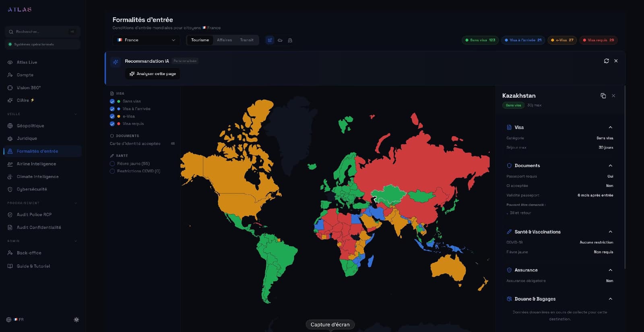The image size is (644, 332).
Task: Collapse the sidebar using the search box arrow
Action: pyautogui.click(x=72, y=32)
